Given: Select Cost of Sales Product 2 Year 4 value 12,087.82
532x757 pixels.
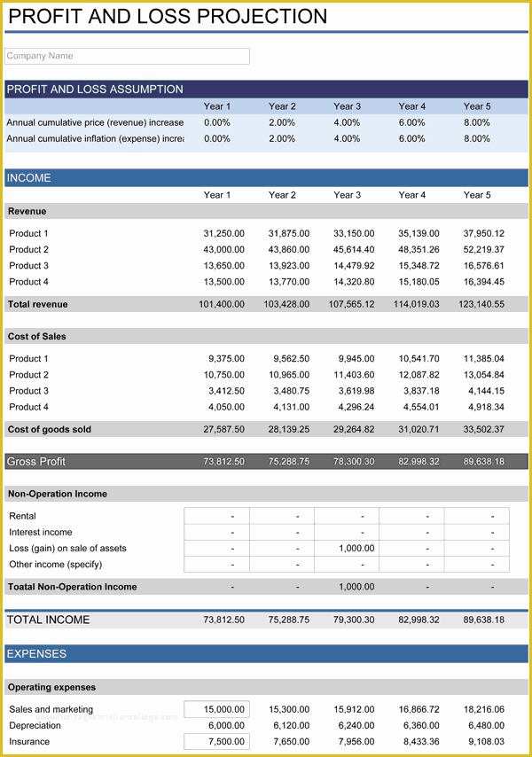Looking at the screenshot, I should (x=419, y=375).
